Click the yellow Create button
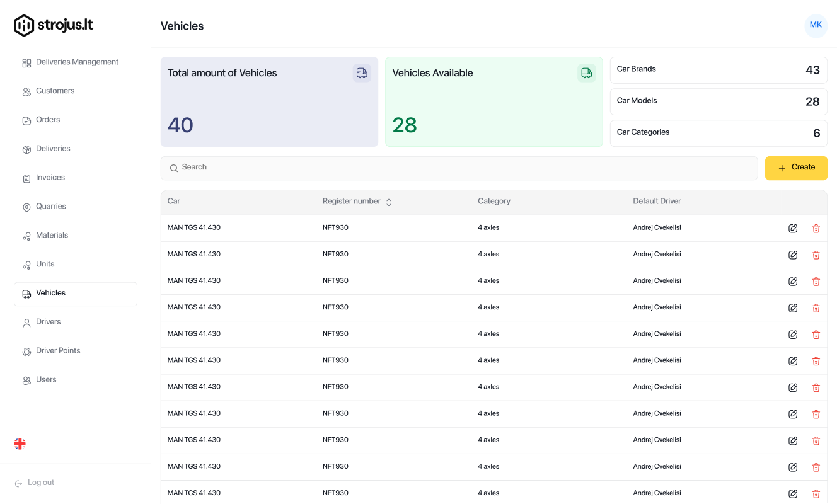Screen dimensions: 837x504 796,168
